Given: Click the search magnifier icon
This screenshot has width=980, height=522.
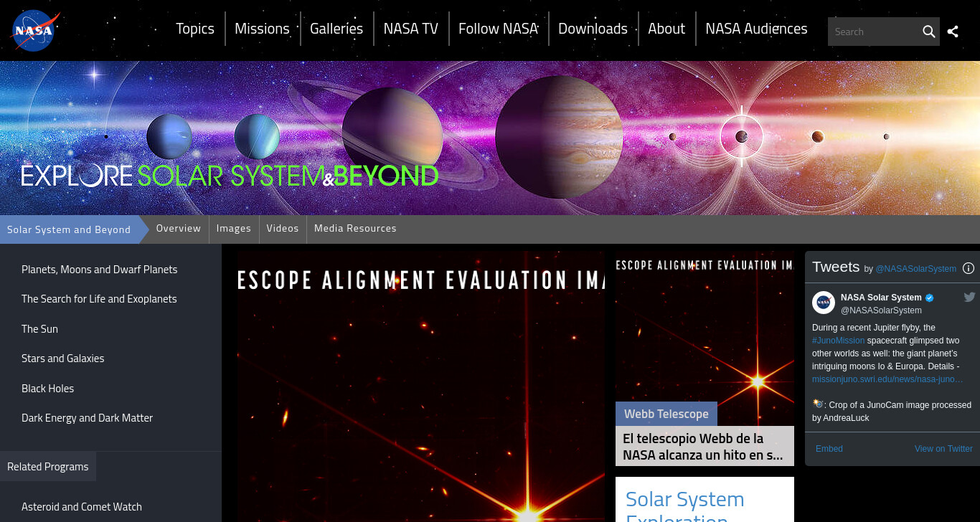Looking at the screenshot, I should pyautogui.click(x=928, y=32).
